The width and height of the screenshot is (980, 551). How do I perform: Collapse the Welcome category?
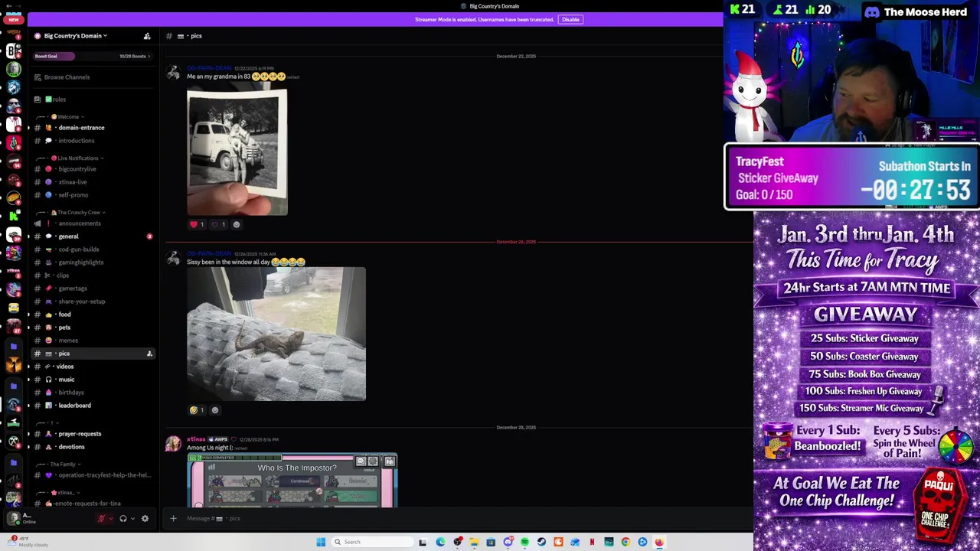pyautogui.click(x=67, y=117)
